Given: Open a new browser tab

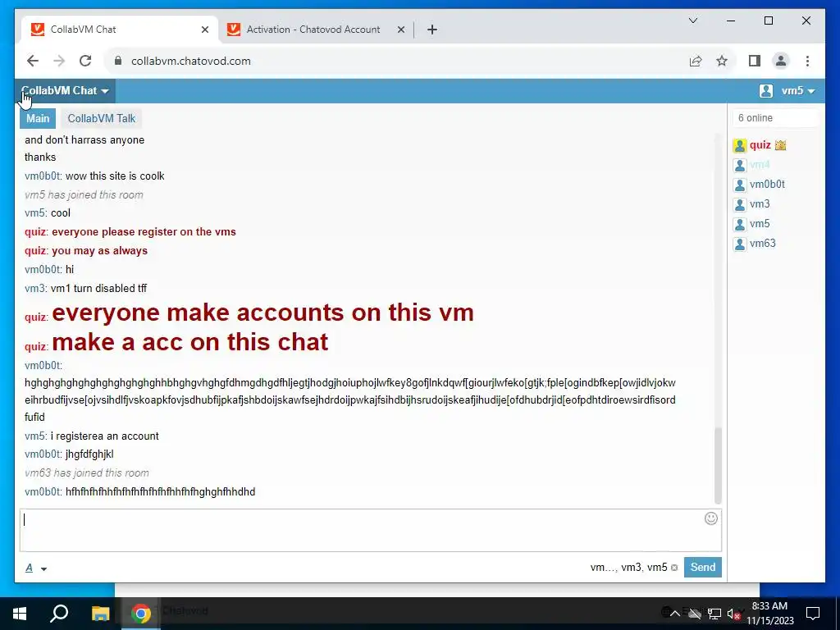Looking at the screenshot, I should click(x=432, y=30).
